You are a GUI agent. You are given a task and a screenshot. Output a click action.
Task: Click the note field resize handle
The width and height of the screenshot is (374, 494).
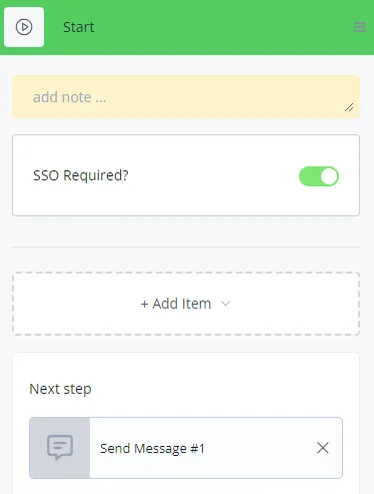[x=349, y=107]
